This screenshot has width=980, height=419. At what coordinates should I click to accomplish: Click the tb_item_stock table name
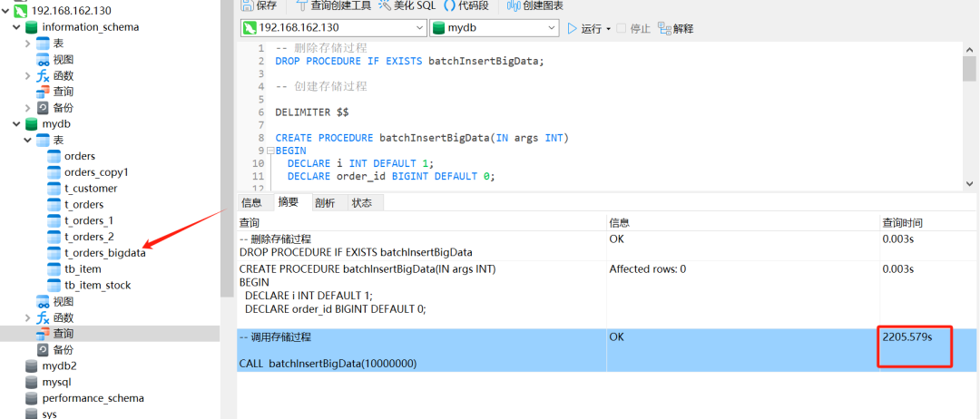97,286
